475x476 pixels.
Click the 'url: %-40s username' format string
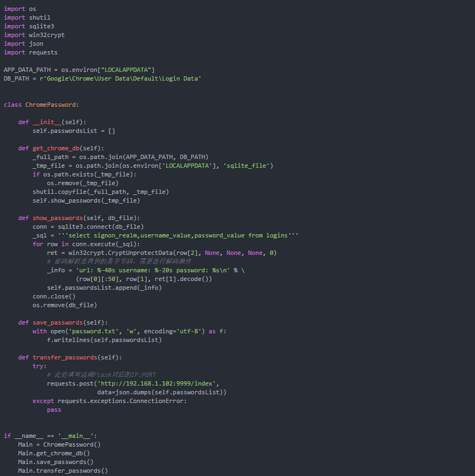pyautogui.click(x=153, y=270)
